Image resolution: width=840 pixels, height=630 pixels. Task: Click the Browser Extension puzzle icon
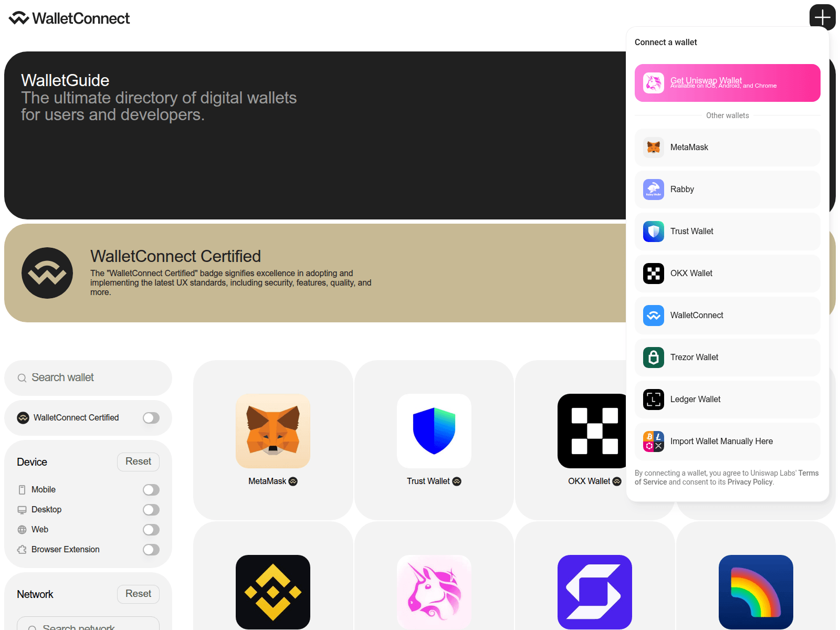(x=22, y=550)
